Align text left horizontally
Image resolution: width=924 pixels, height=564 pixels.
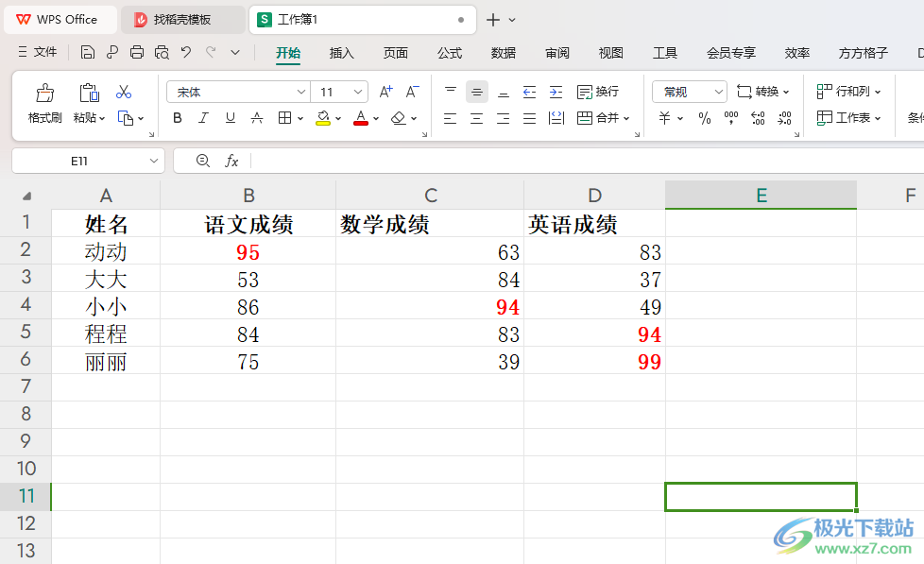(451, 118)
